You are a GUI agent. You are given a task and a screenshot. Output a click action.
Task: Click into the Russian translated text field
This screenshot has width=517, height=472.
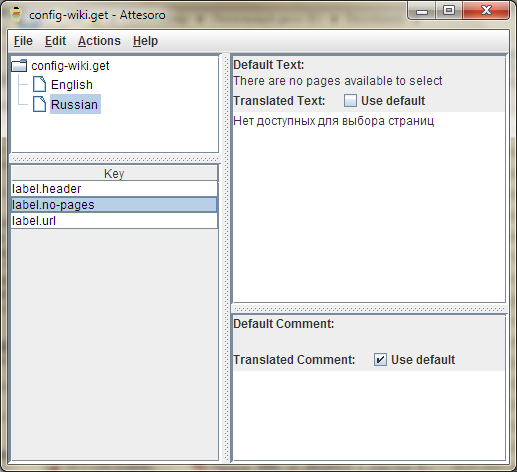click(369, 207)
